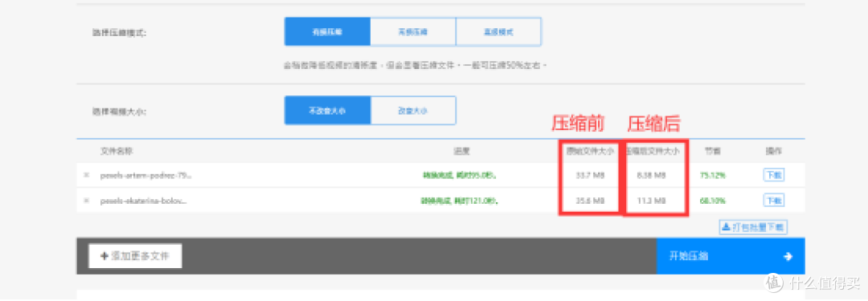The height and width of the screenshot is (301, 868).
Task: Select the 有损压缩 lossy compression mode
Action: [327, 32]
